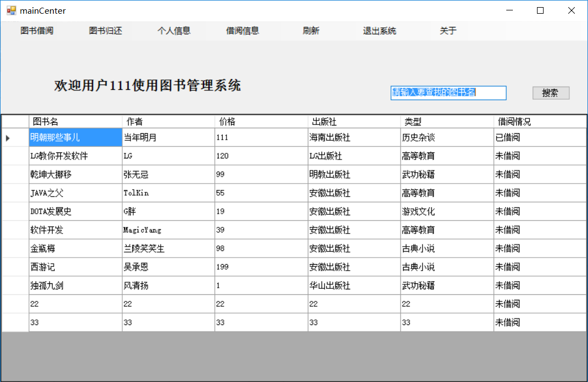Sort by the 借阅情况 column header

click(540, 122)
